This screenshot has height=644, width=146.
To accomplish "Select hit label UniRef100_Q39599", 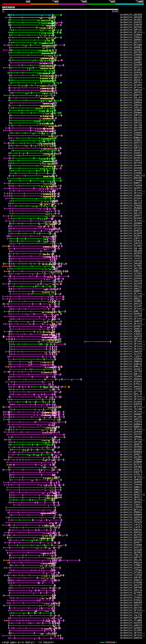I will [x=131, y=55].
